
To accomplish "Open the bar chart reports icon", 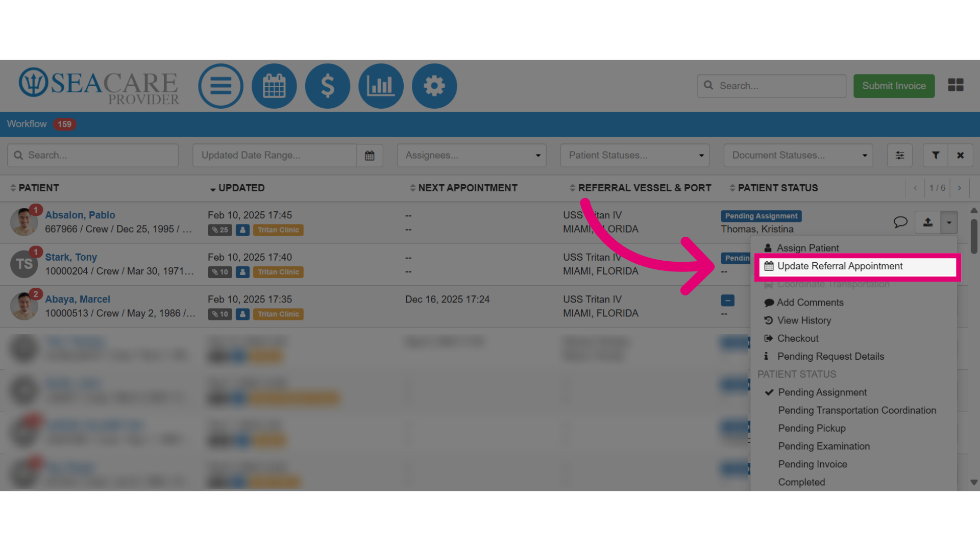I will (x=381, y=86).
